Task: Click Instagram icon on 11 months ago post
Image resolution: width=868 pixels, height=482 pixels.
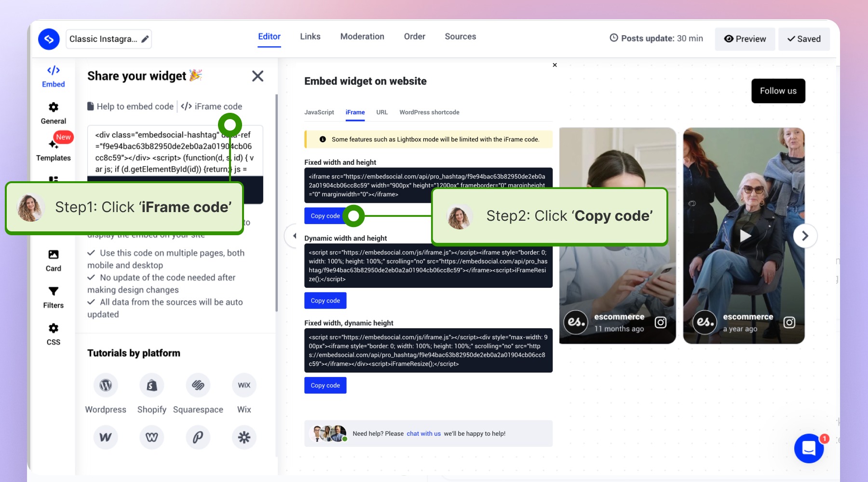Action: (x=661, y=322)
